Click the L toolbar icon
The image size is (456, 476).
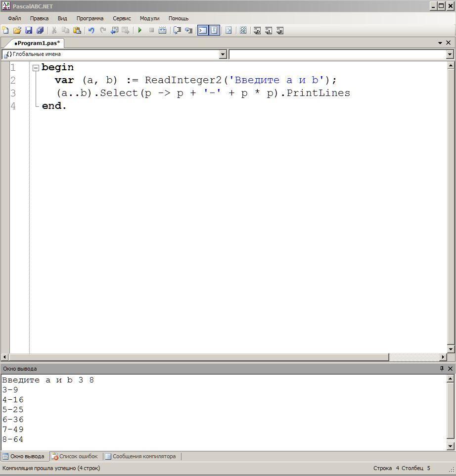click(x=269, y=30)
